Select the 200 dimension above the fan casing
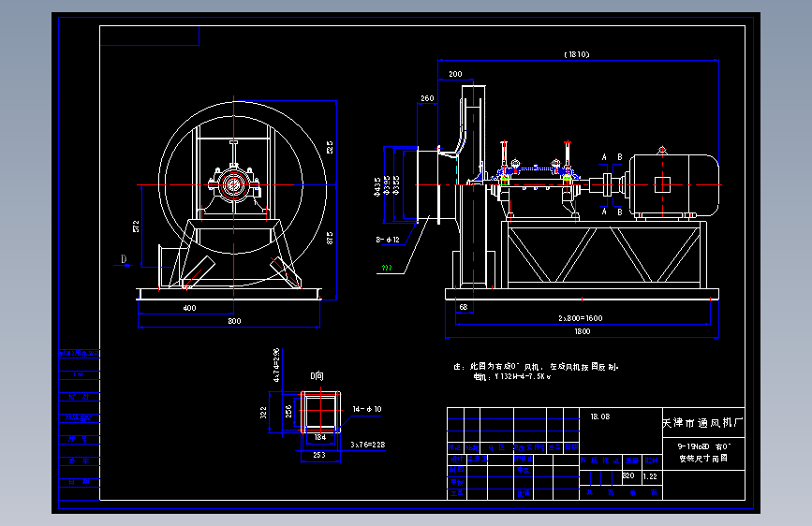Screen dimensions: 812x526 point(455,74)
